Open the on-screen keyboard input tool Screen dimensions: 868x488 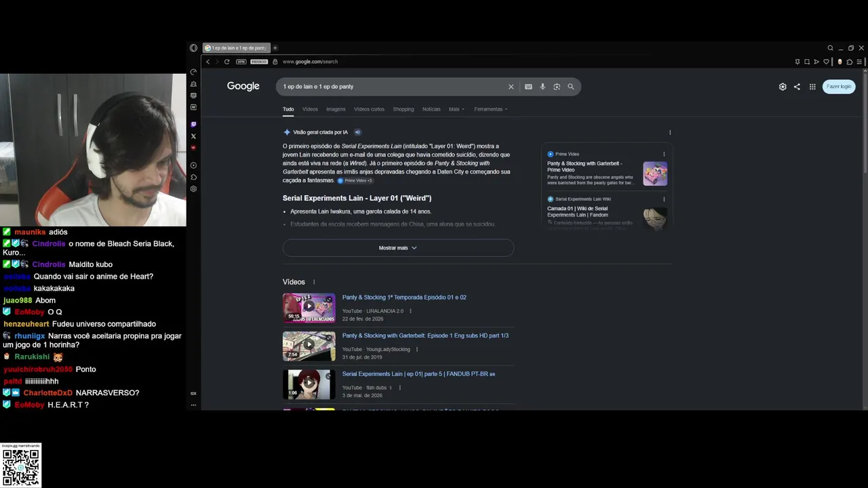[528, 87]
